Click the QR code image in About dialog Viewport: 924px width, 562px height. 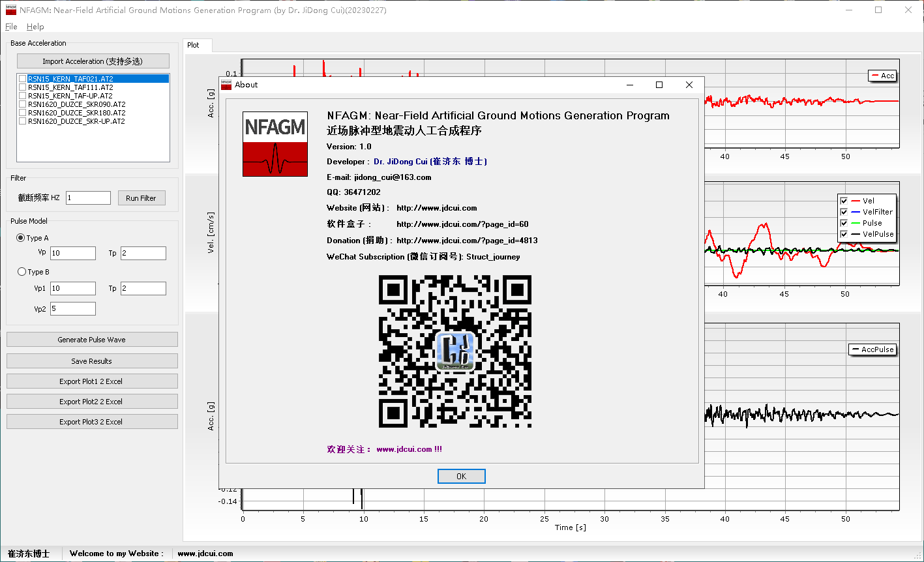(455, 351)
